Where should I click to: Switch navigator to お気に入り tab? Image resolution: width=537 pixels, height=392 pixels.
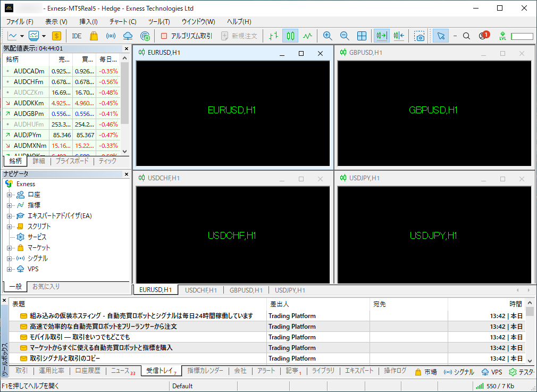coord(46,287)
